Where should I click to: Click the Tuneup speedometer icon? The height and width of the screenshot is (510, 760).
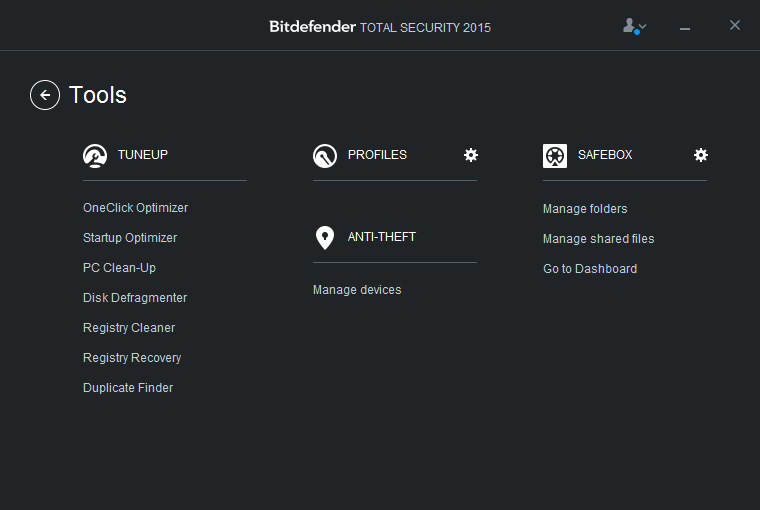[x=95, y=155]
